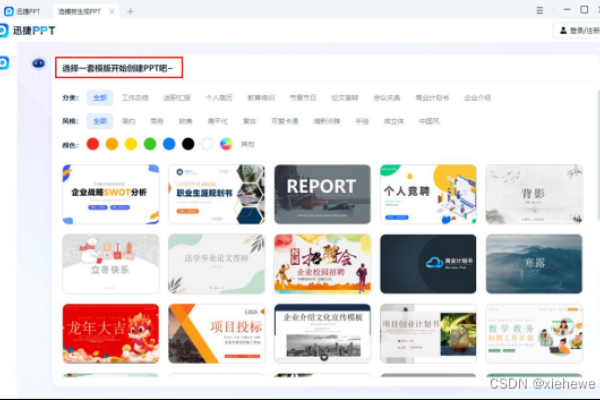Pick the yellow color swatch

(131, 144)
